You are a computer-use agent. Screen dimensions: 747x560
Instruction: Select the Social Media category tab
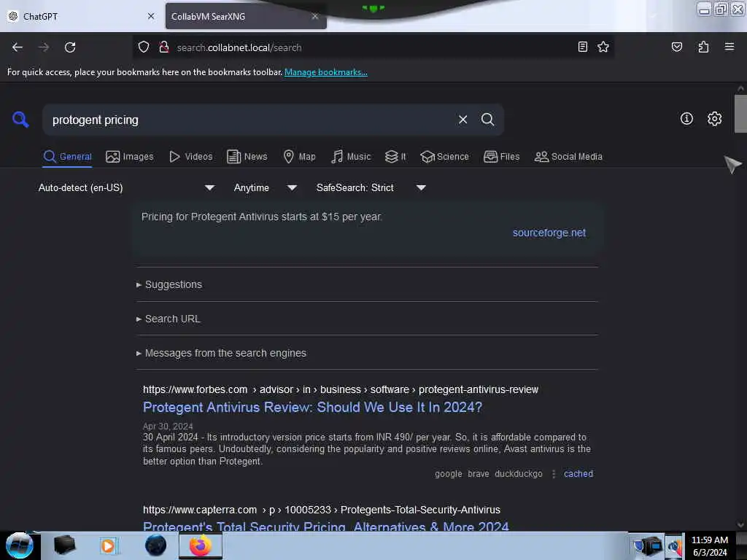pos(568,157)
